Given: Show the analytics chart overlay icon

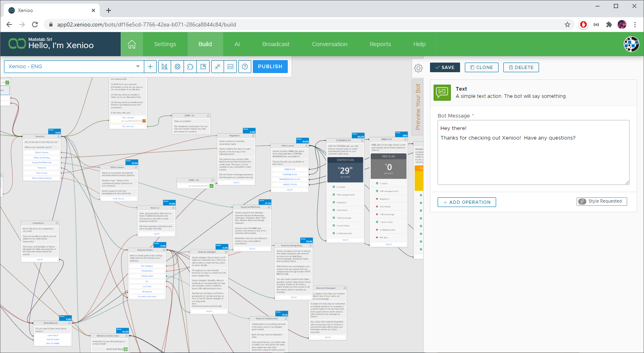Looking at the screenshot, I should click(x=230, y=67).
